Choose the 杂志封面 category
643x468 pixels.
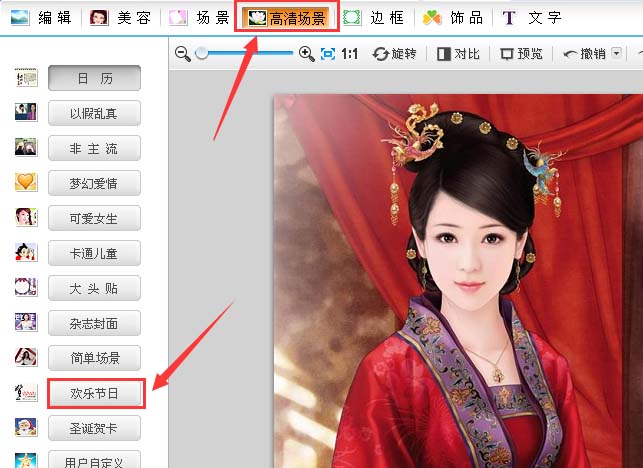[x=94, y=323]
